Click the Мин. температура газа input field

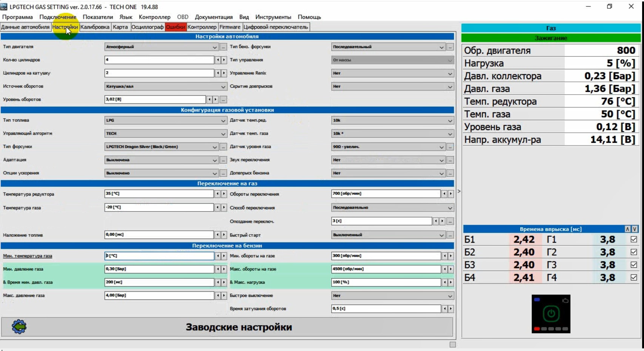[x=159, y=256]
